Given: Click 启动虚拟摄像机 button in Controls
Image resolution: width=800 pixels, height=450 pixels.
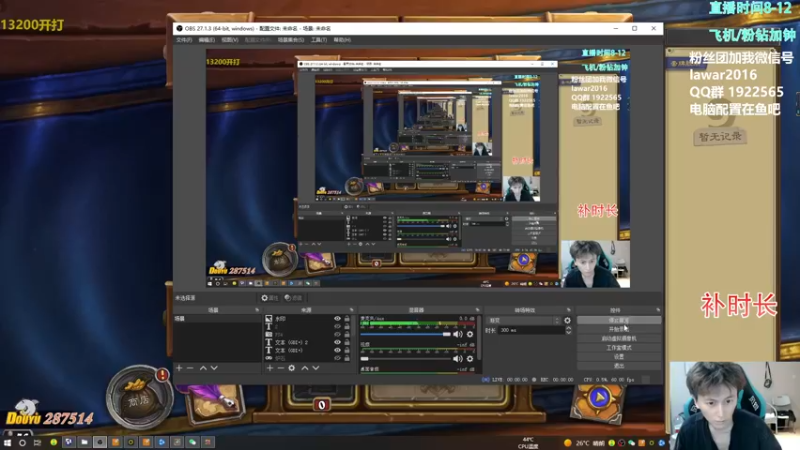Looking at the screenshot, I should click(619, 338).
